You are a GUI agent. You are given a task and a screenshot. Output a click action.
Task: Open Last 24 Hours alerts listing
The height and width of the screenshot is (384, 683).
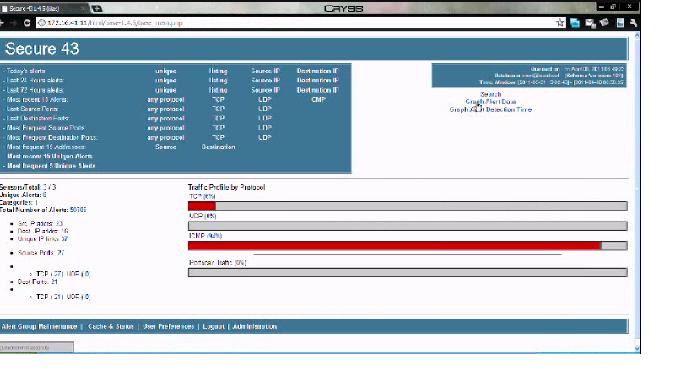(218, 81)
